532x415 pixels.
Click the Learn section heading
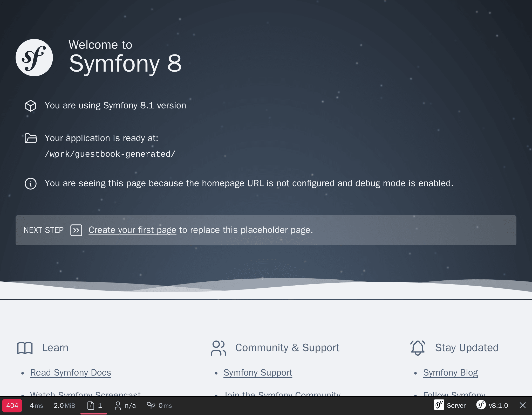coord(55,348)
